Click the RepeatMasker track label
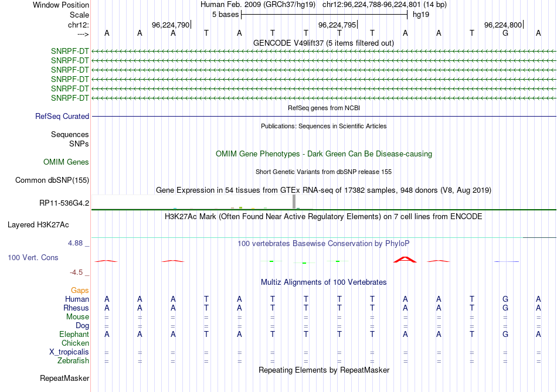This screenshot has width=557, height=392. (64, 379)
